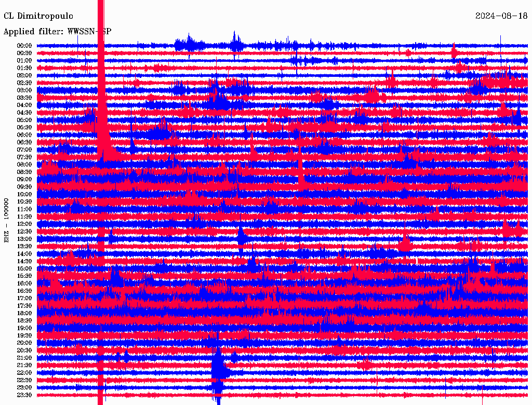Select the 09:00 time label
The height and width of the screenshot is (405, 532).
click(x=24, y=180)
